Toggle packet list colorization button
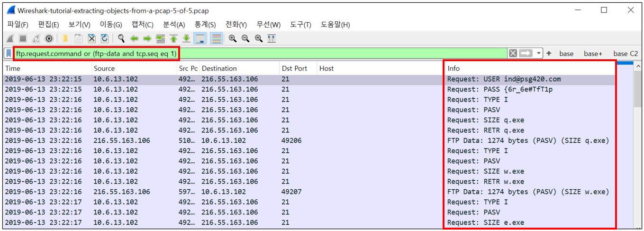644x231 pixels. (x=217, y=38)
